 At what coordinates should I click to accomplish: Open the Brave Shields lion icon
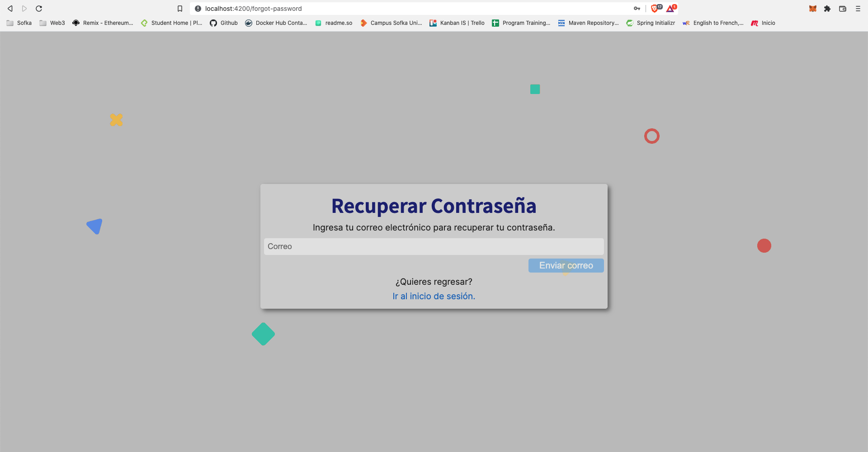click(654, 8)
